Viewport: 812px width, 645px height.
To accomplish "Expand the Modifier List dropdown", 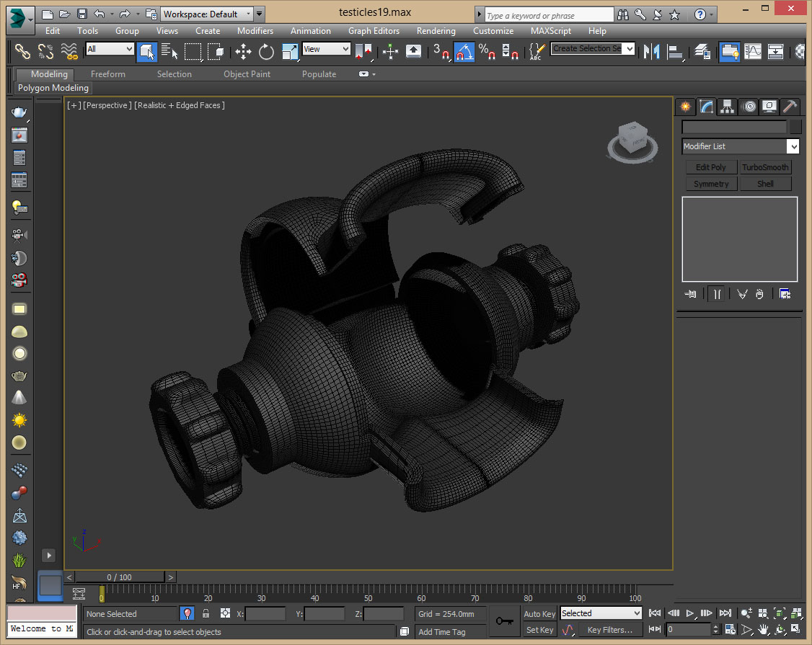I will click(793, 146).
